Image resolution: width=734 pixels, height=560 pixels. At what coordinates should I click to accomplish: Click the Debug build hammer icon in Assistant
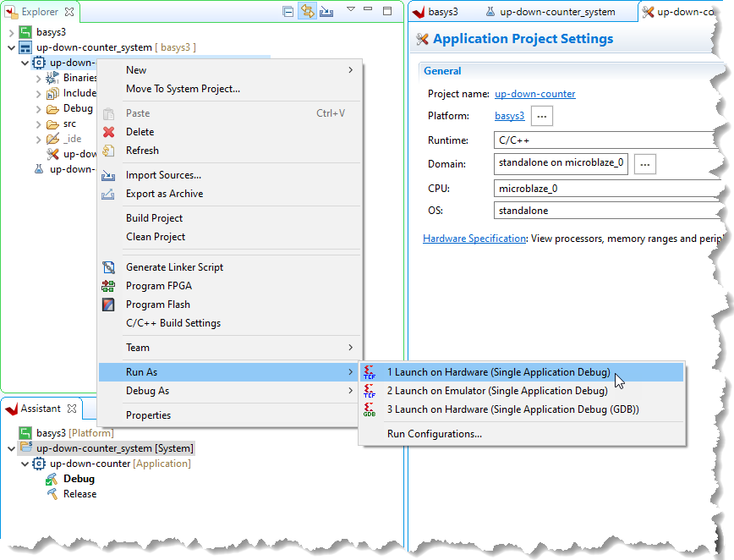point(52,479)
